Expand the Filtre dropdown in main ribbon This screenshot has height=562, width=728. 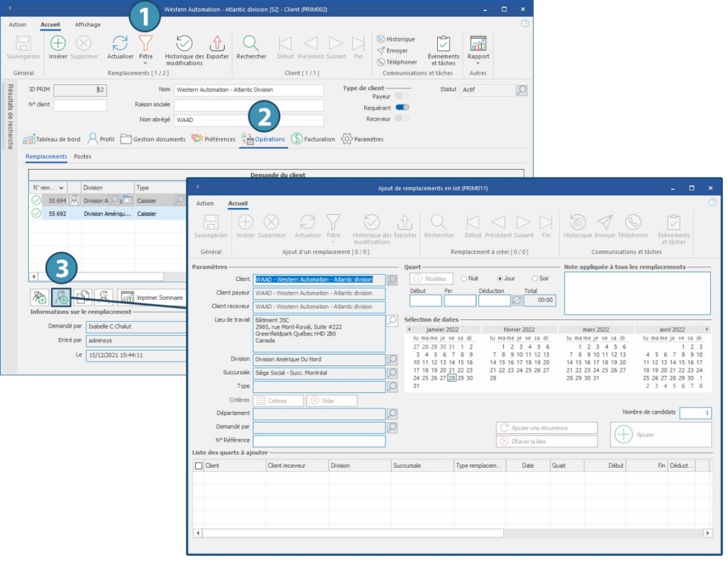(145, 62)
